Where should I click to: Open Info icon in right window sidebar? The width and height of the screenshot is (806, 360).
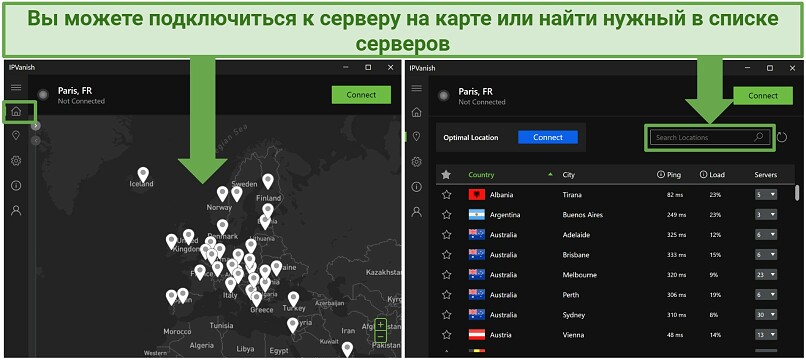(x=417, y=186)
